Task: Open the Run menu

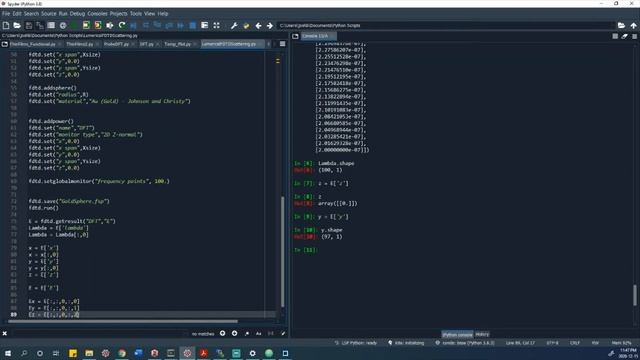Action: pos(63,13)
